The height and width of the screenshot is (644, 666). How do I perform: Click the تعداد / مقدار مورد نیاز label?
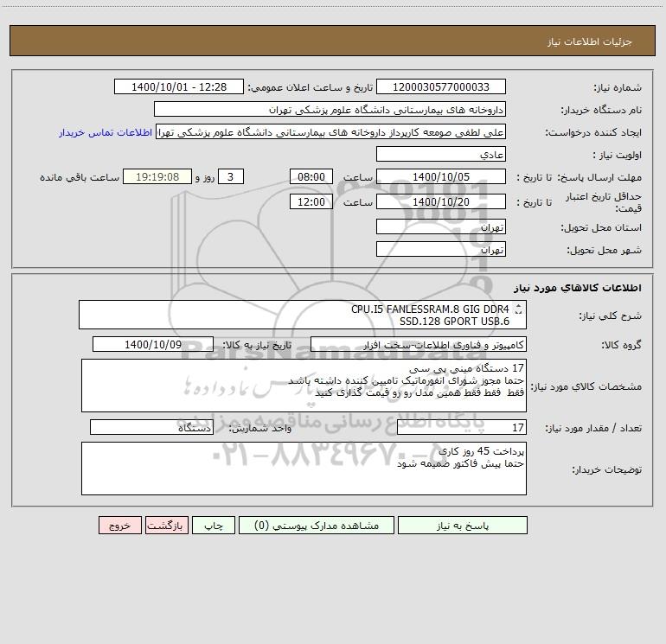(x=593, y=428)
